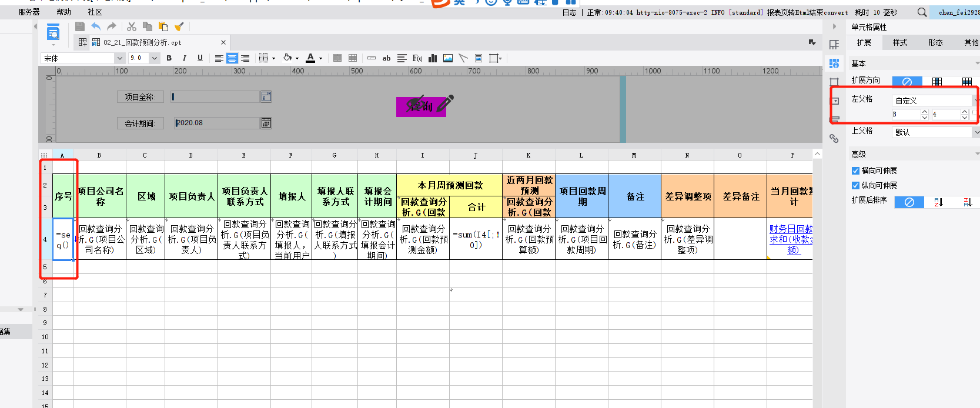Open the 财务日回款 hyperlink cell
This screenshot has height=408, width=980.
coord(790,239)
